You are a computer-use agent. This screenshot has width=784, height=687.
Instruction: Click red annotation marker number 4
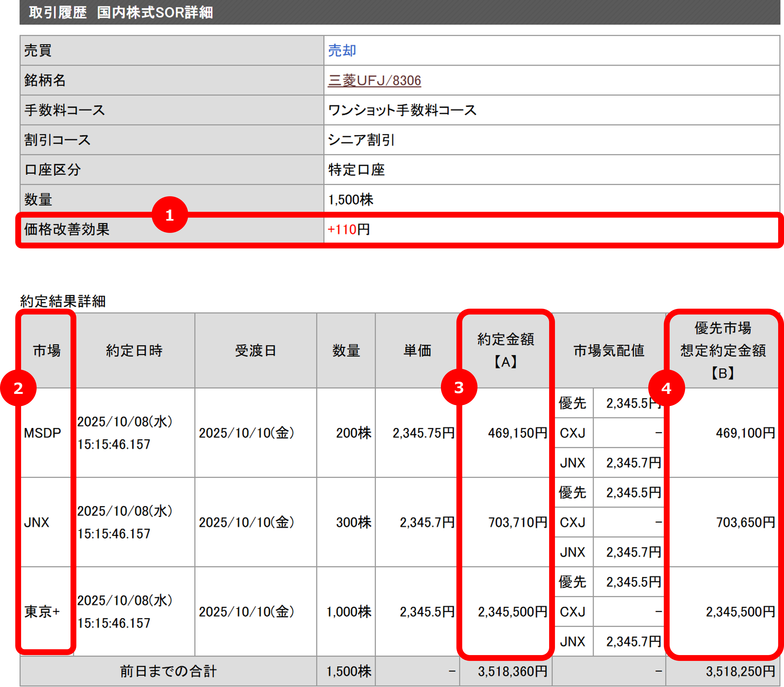coord(666,388)
